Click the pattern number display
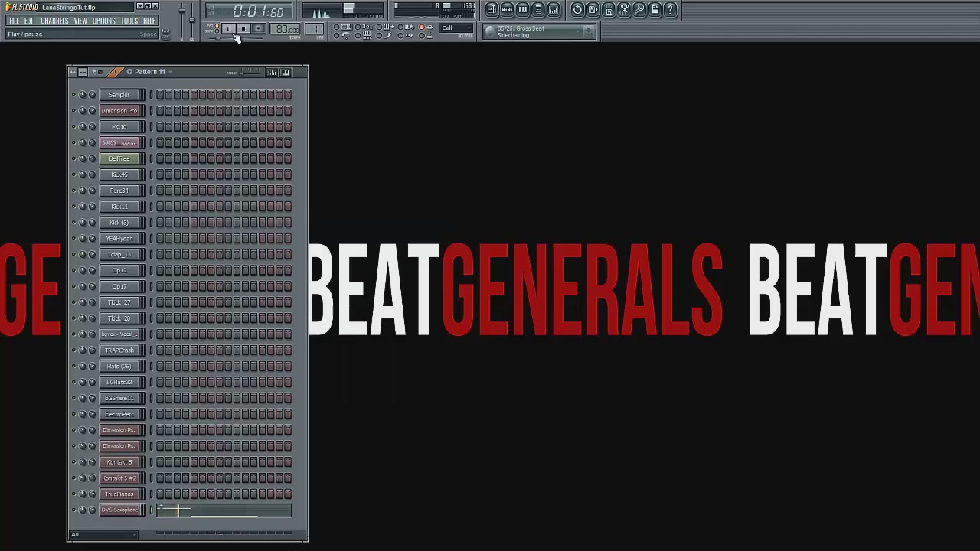This screenshot has height=551, width=980. [x=315, y=30]
